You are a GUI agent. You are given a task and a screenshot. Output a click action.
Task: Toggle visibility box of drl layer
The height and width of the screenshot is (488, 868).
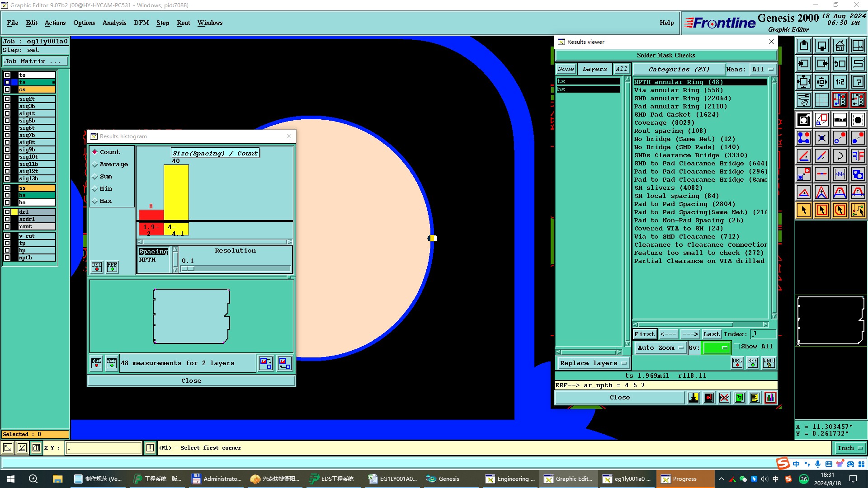pyautogui.click(x=7, y=212)
